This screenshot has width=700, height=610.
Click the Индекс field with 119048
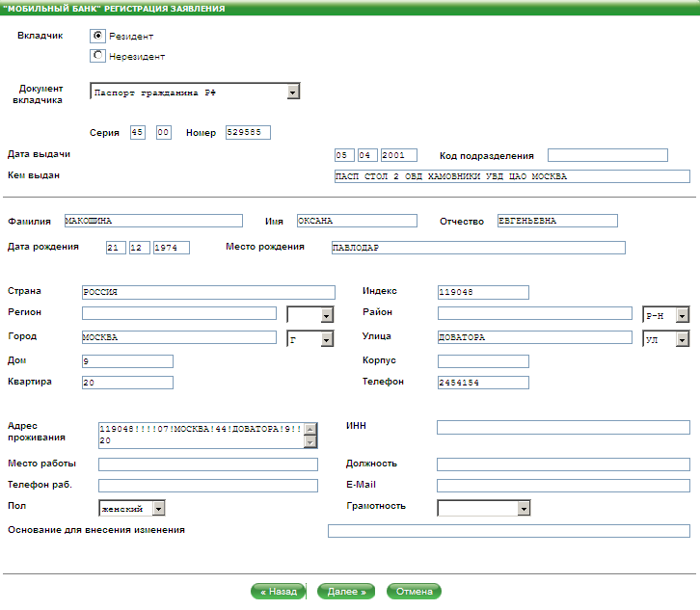483,292
